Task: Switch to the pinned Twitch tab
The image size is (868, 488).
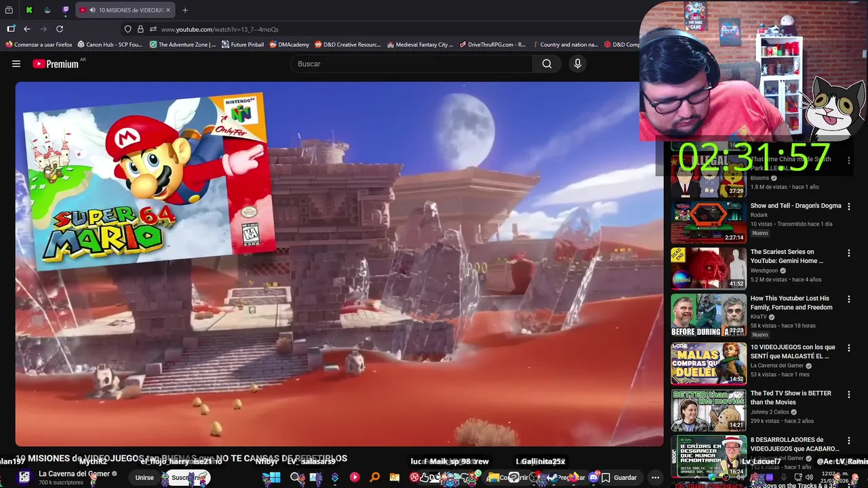Action: coord(66,10)
